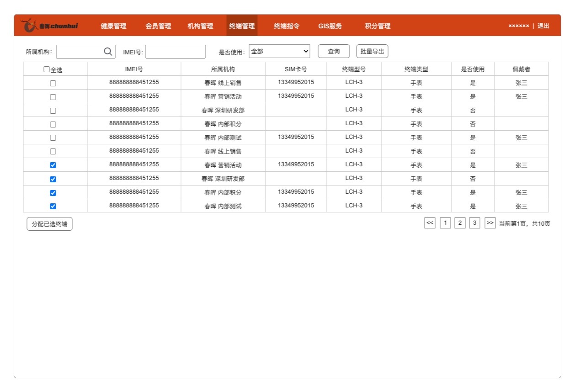Go to first page with << button
Image resolution: width=575 pixels, height=392 pixels.
click(x=430, y=223)
